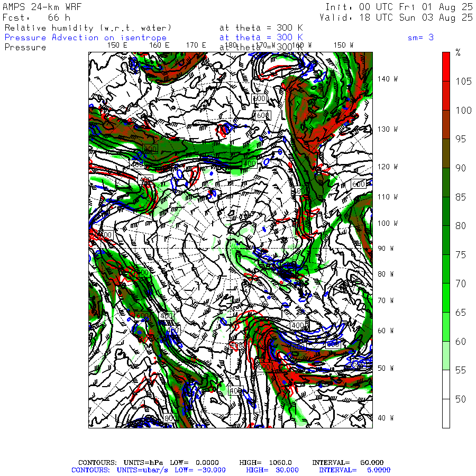Click the blue "LOW= -30.000" footer value
Image resolution: width=476 pixels, height=476 pixels.
[x=200, y=470]
